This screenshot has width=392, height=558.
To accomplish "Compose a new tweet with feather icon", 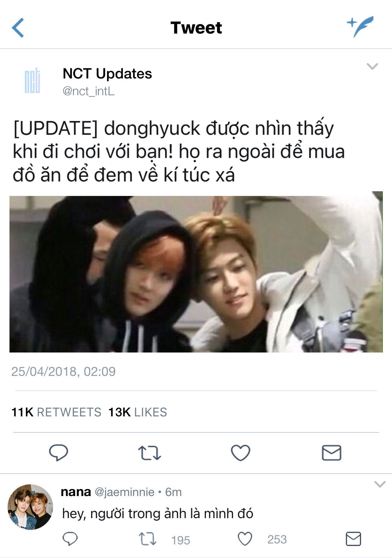I will [360, 27].
